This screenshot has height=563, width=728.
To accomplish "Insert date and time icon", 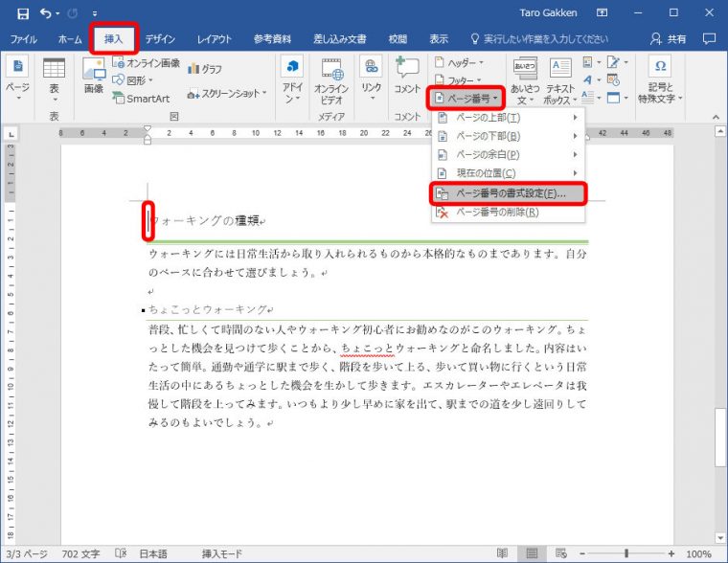I will point(613,79).
